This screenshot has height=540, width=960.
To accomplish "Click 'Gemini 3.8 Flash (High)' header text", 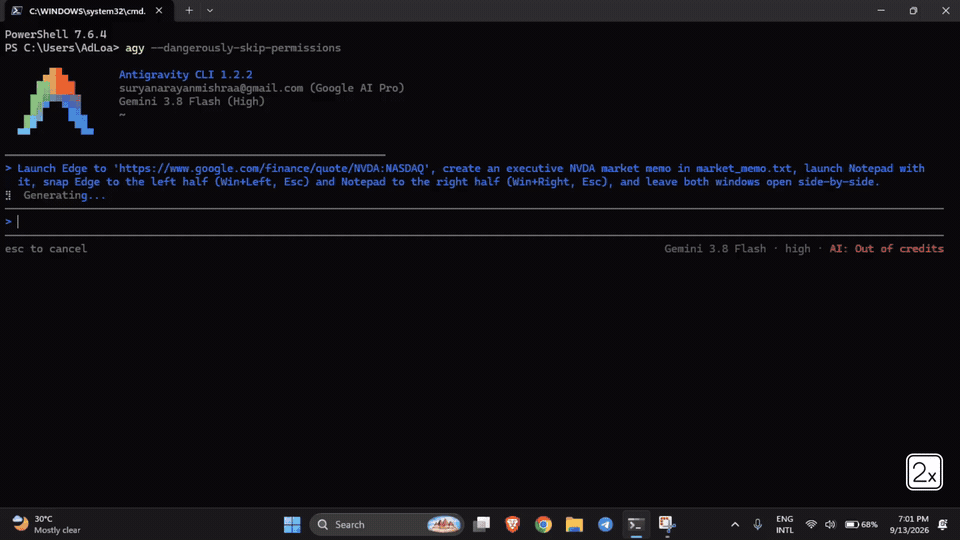I will pyautogui.click(x=192, y=102).
